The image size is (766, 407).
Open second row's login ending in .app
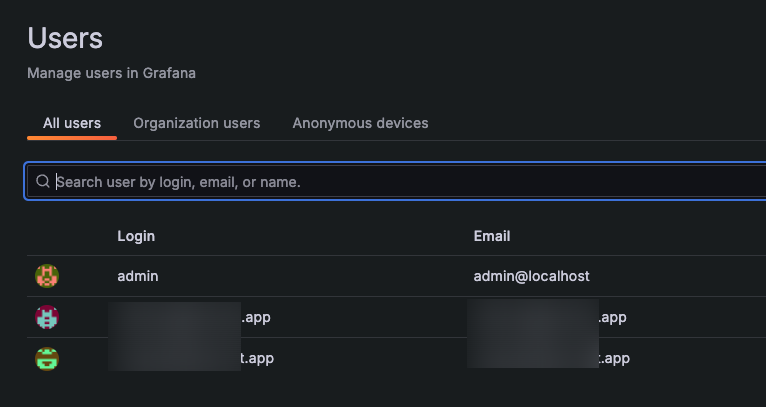click(256, 317)
